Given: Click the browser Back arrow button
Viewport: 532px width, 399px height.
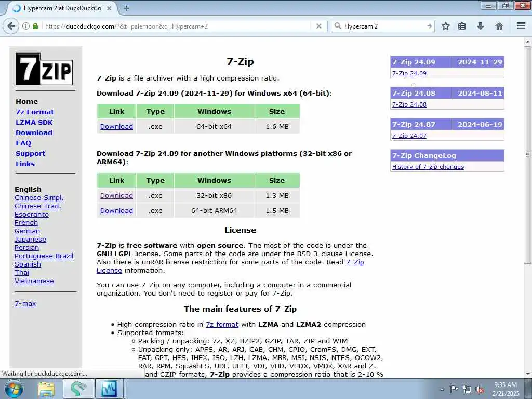Looking at the screenshot, I should click(11, 26).
